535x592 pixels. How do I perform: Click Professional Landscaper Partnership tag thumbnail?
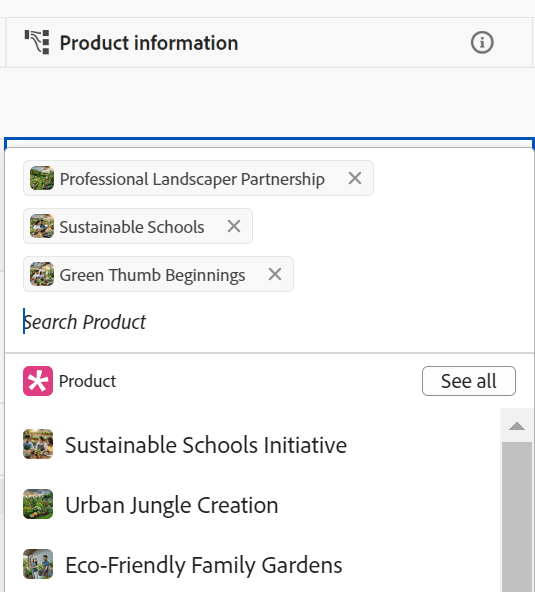click(42, 178)
